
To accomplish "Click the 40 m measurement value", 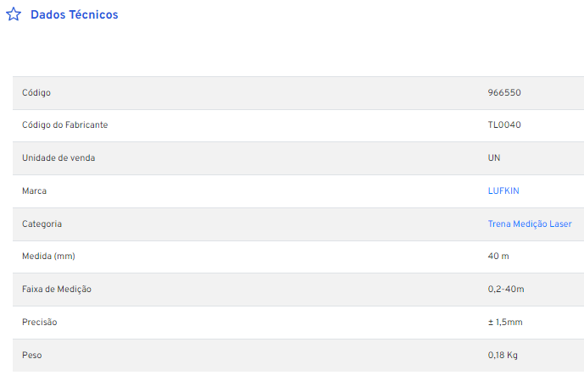I will pyautogui.click(x=498, y=257).
